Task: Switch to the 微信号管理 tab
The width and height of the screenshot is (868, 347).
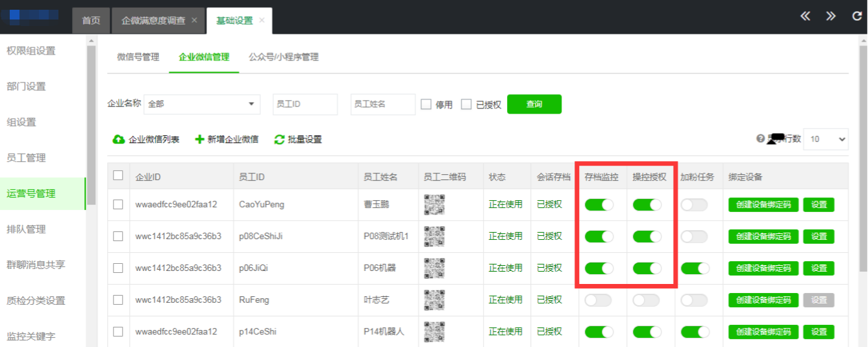Action: [138, 57]
